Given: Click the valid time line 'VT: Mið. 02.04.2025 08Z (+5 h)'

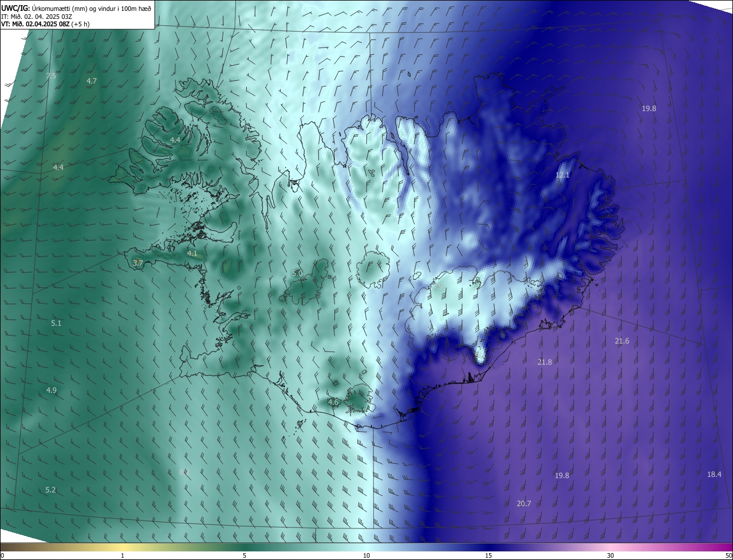Looking at the screenshot, I should click(46, 24).
